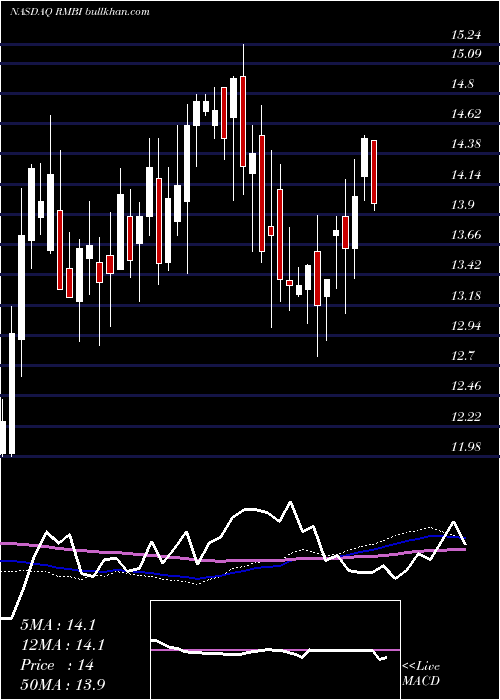Viewport: 500px width, 700px height.
Task: Click the tallest candle wick near 15.24
Action: click(x=243, y=120)
